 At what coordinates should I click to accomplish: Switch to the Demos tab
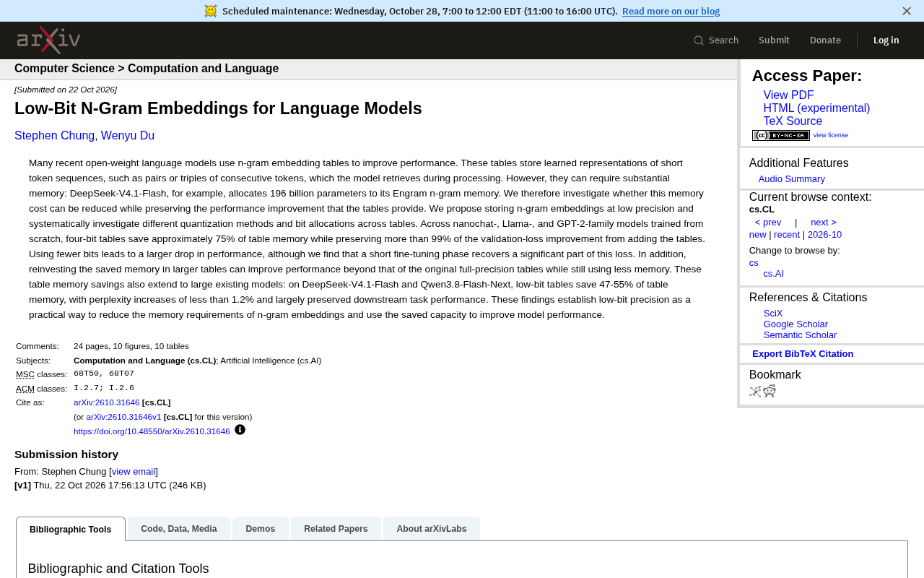click(261, 529)
